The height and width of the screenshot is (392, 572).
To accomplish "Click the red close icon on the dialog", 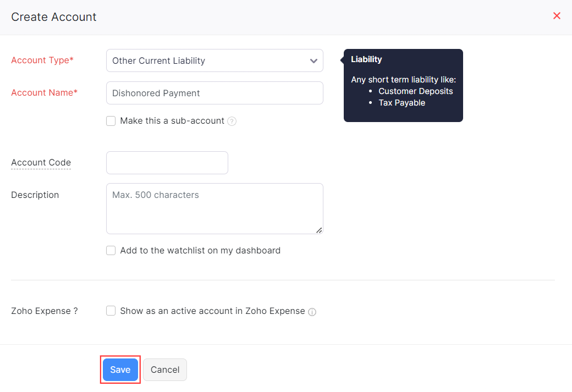I will pyautogui.click(x=557, y=16).
